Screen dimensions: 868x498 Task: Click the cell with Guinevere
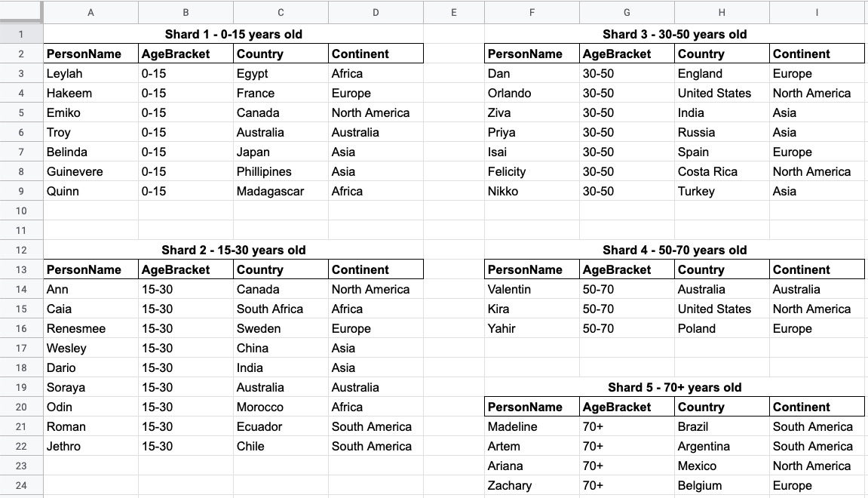click(x=90, y=172)
